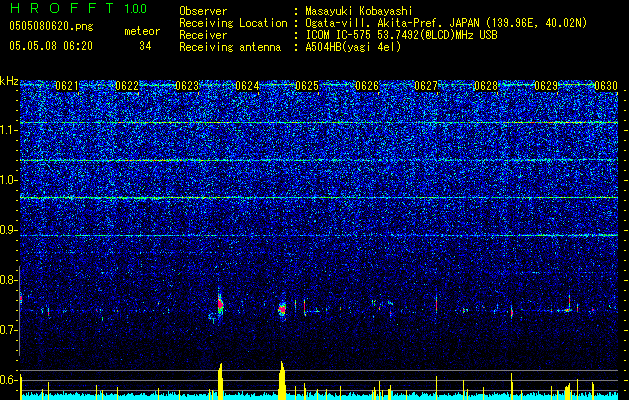Image resolution: width=629 pixels, height=400 pixels.
Task: Click the 0.8 kHz axis label
Action: click(8, 280)
